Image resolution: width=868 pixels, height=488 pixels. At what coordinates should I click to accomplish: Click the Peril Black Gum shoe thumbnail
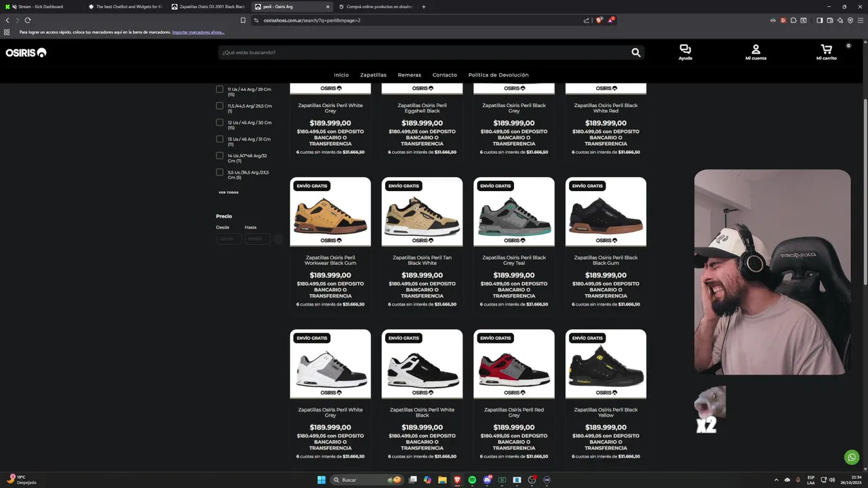pos(606,211)
